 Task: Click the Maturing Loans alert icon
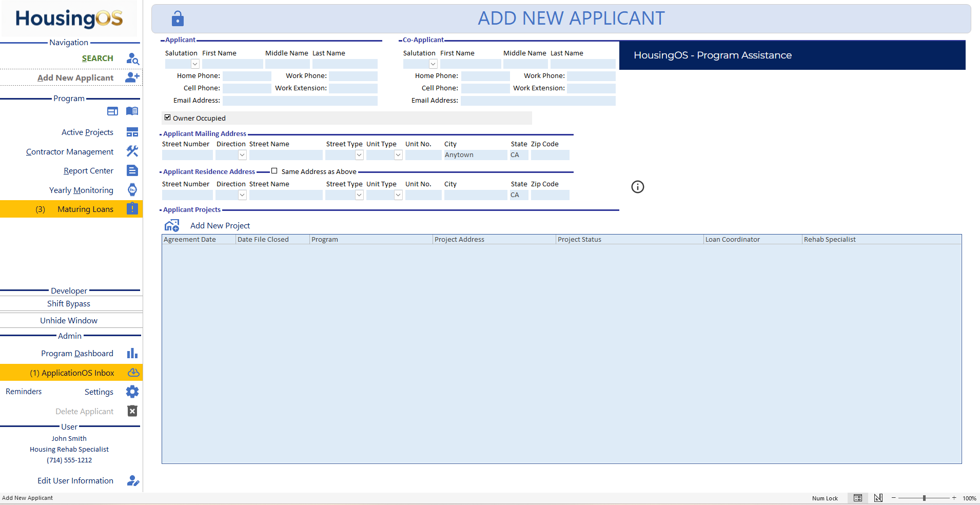click(132, 208)
